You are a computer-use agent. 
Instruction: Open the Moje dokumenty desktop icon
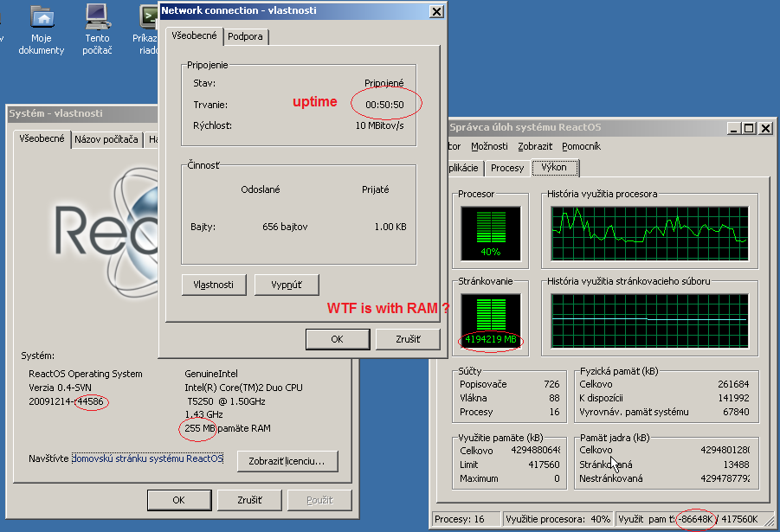click(x=42, y=29)
